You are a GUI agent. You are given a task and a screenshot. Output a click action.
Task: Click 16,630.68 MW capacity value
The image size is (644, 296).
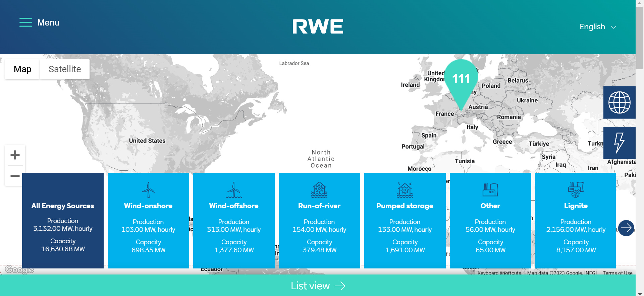(x=63, y=249)
